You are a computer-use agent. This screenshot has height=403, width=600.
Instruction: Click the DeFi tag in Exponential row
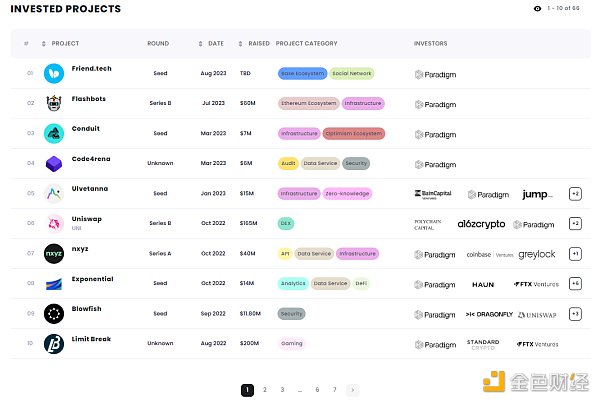coord(361,284)
